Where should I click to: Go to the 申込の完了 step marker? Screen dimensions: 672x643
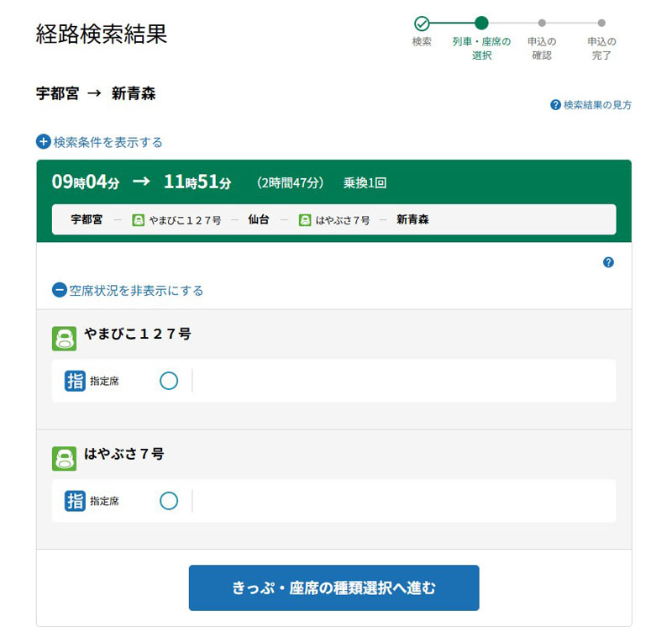(x=601, y=24)
